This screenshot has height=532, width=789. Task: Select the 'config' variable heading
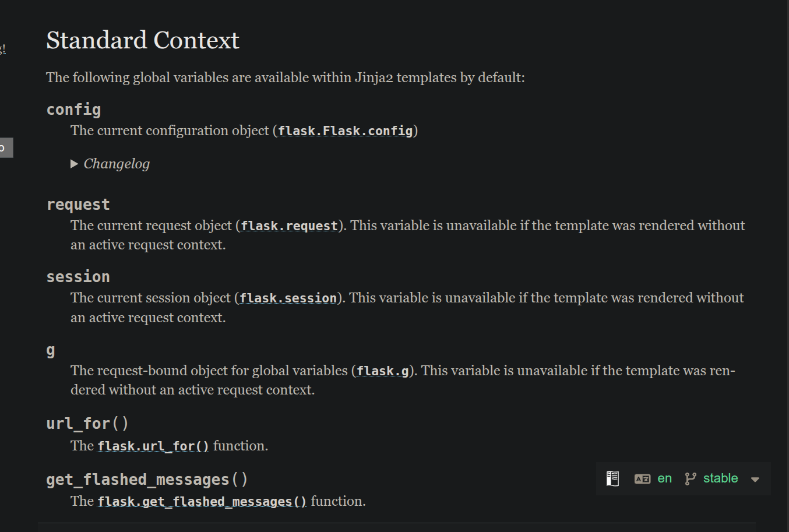click(73, 109)
